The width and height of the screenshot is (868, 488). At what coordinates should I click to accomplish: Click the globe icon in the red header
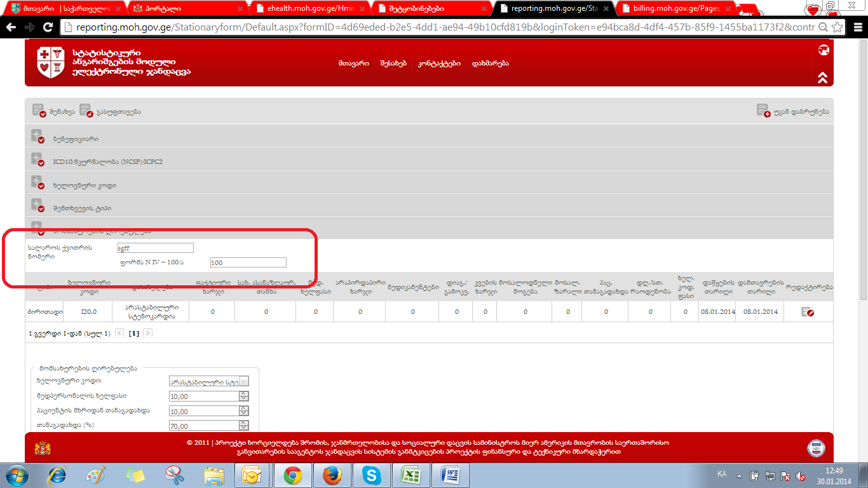[824, 50]
